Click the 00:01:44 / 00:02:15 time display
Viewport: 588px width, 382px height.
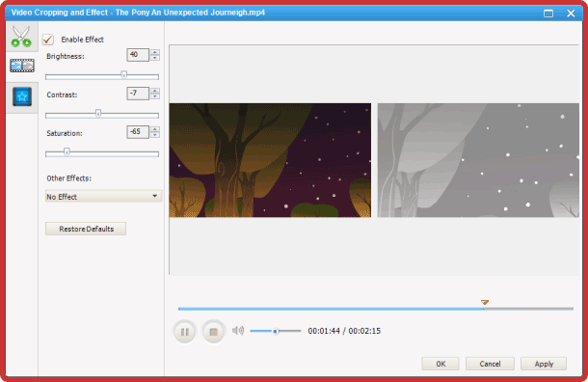[x=344, y=331]
